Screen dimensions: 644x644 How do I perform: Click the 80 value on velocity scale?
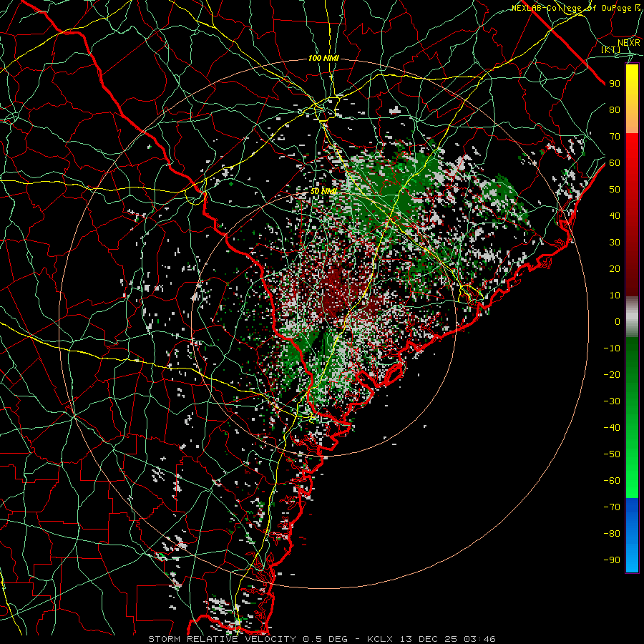tap(615, 110)
